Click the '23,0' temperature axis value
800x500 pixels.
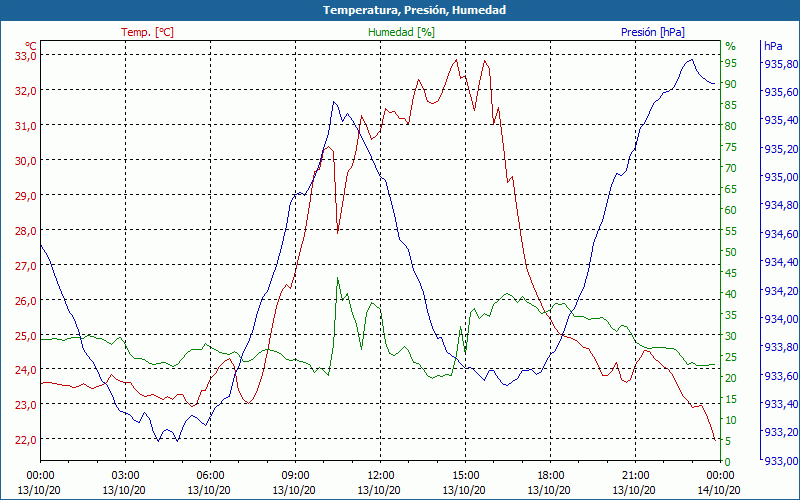[x=26, y=405]
